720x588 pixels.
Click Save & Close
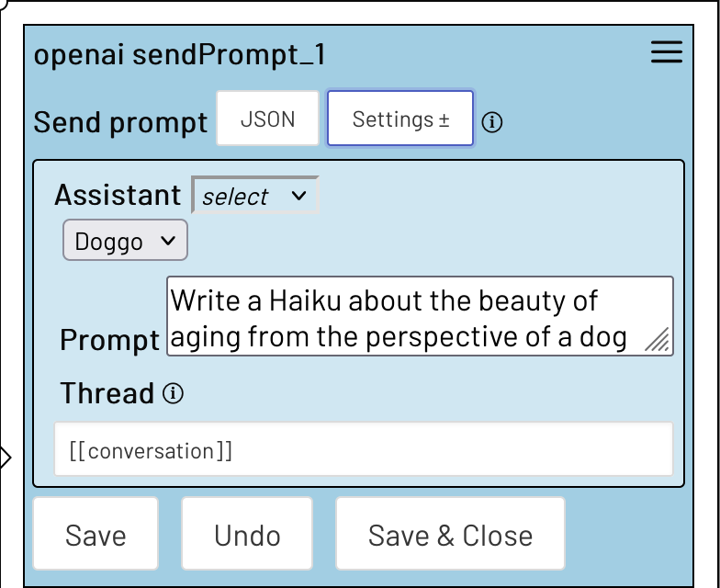point(450,534)
